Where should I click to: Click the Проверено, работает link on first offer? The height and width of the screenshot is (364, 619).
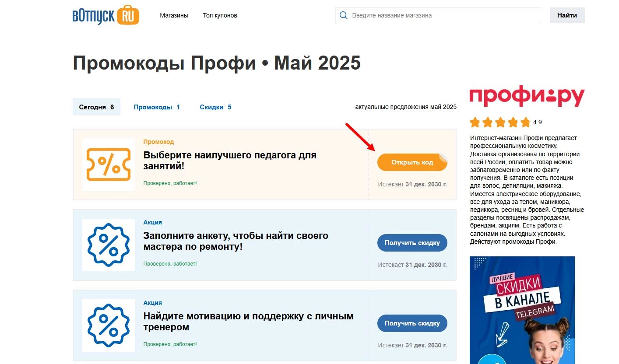point(170,183)
